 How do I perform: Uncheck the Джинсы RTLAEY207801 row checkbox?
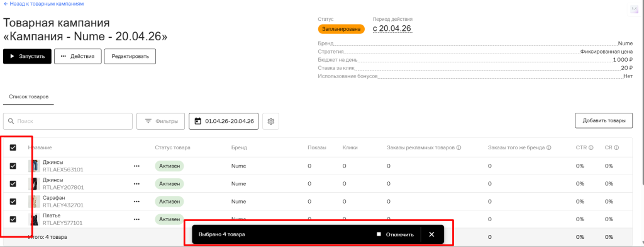tap(13, 183)
